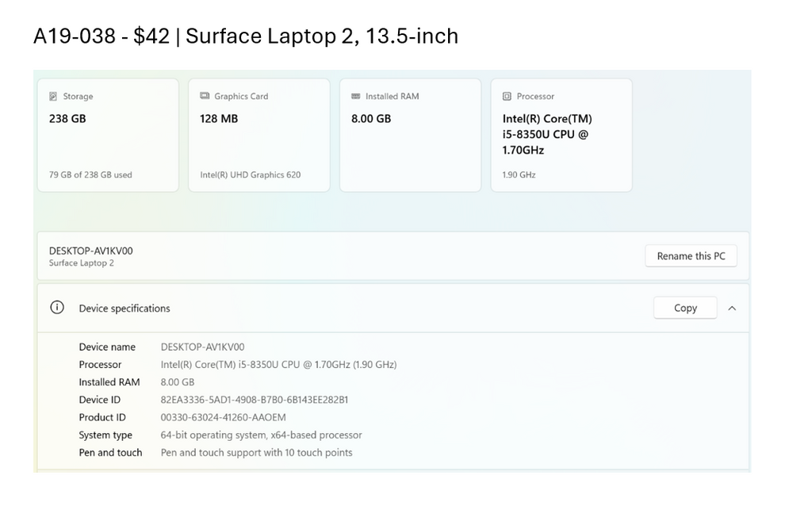Select the Installed RAM summary card
812x525 pixels.
click(x=410, y=134)
